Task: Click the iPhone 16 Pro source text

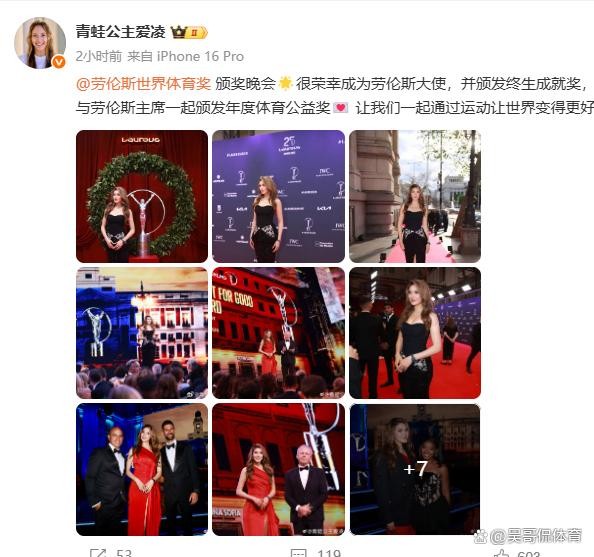Action: coord(200,56)
